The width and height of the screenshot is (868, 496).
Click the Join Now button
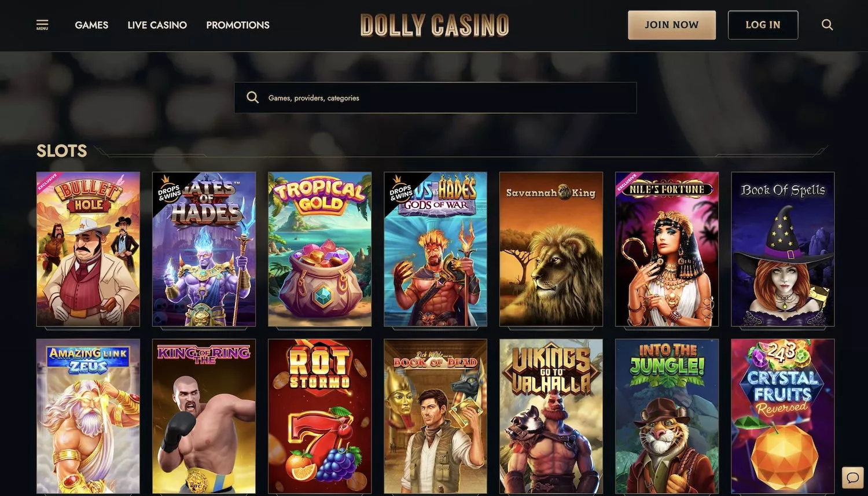672,25
